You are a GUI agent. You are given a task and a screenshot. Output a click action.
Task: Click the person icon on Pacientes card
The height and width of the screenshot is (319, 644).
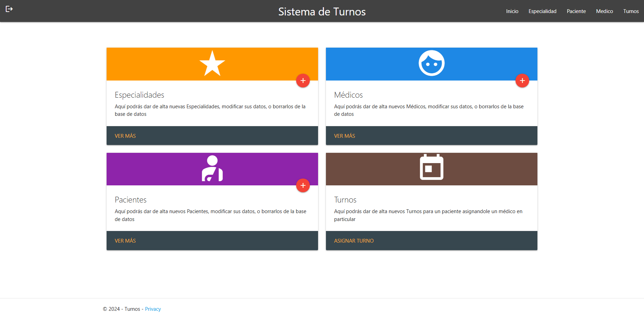[x=212, y=169]
